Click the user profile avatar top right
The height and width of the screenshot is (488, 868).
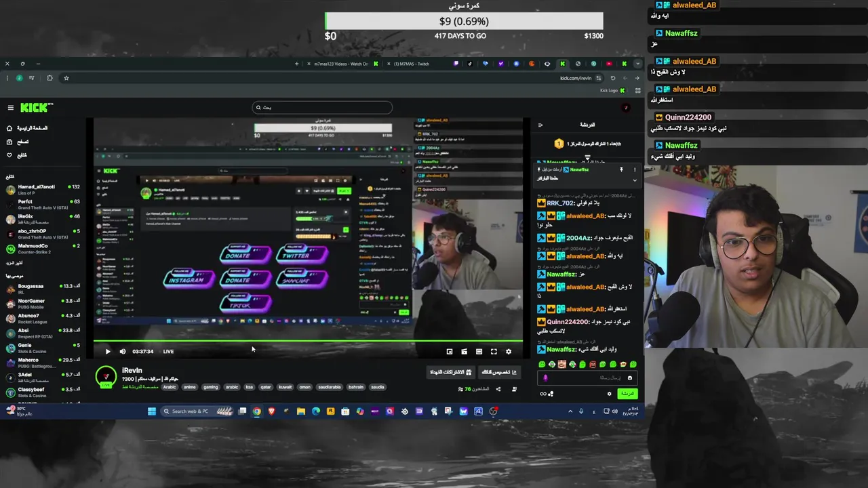626,107
